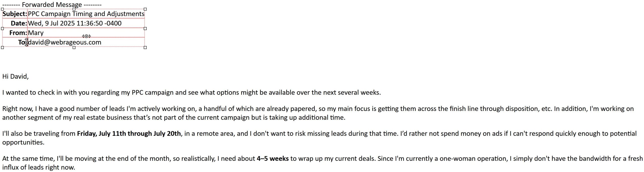Click the Forwarded Message header line

pyautogui.click(x=52, y=5)
